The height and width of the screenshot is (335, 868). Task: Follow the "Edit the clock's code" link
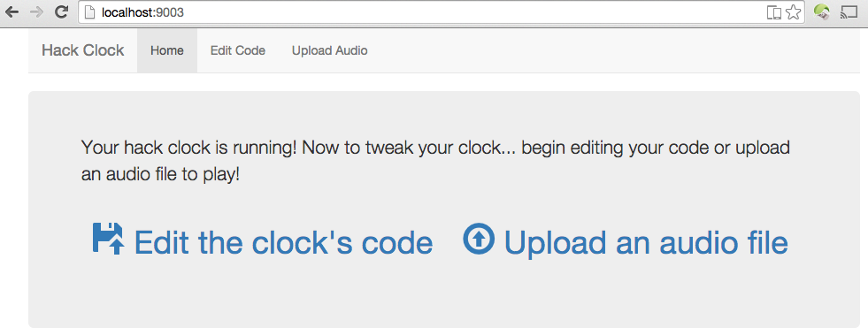click(x=283, y=243)
